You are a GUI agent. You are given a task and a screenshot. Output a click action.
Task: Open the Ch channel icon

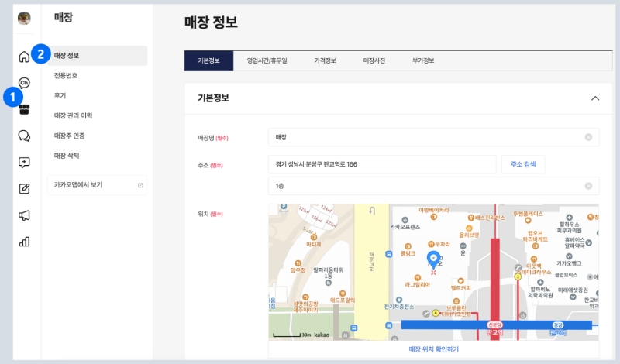coord(24,83)
